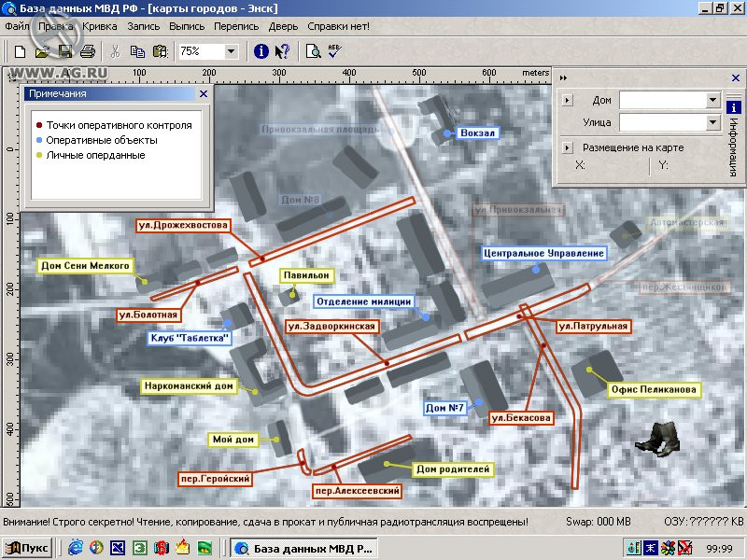Open the Запись menu
Viewport: 747px width, 560px height.
click(x=144, y=27)
